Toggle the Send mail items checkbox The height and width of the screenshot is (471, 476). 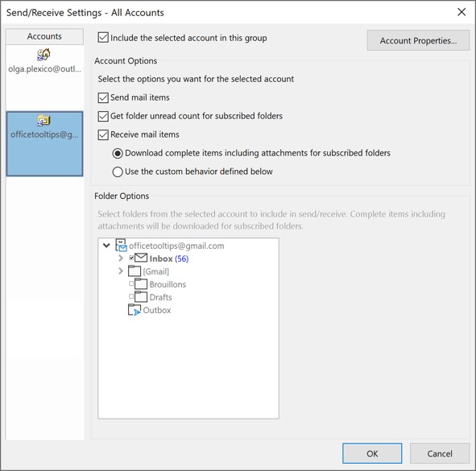click(x=103, y=97)
